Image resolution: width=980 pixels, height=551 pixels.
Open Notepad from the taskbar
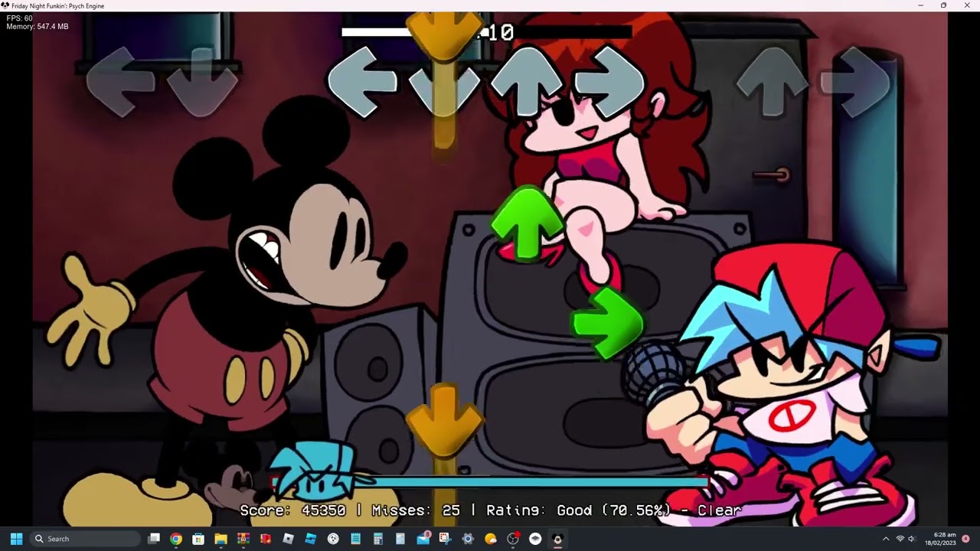point(355,539)
